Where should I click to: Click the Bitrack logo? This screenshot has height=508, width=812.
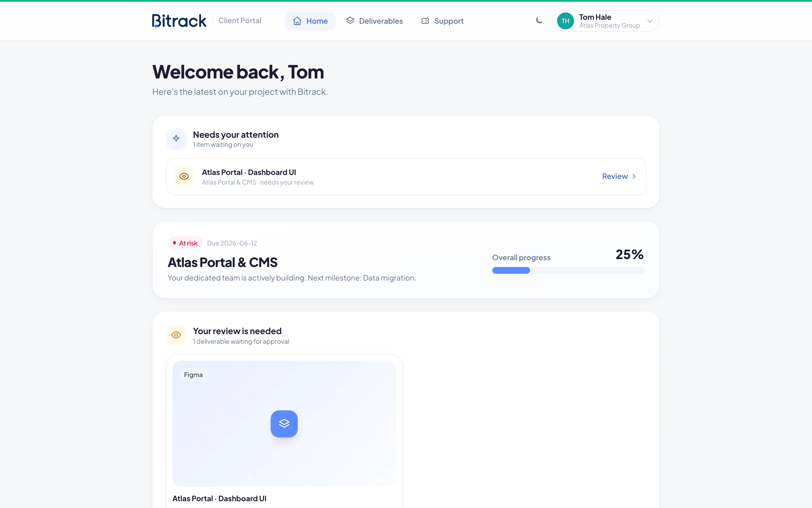pyautogui.click(x=179, y=21)
